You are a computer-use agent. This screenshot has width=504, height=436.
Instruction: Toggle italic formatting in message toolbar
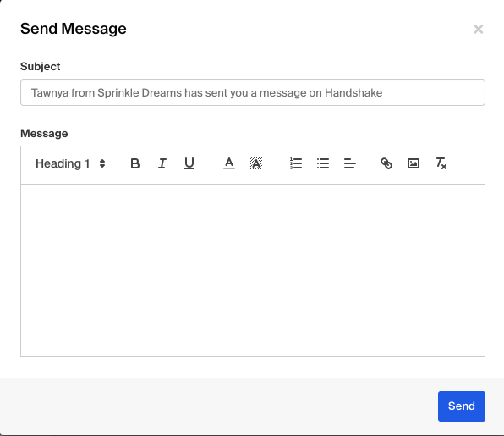[x=162, y=163]
